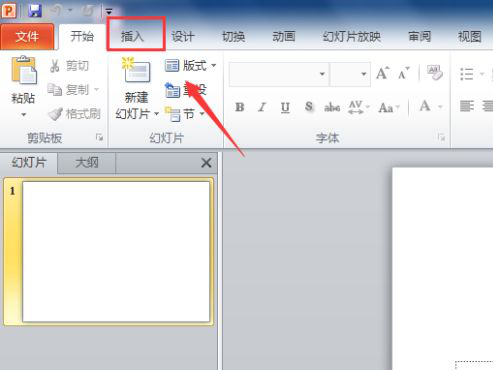Switch to the 开始 (Home) tab
This screenshot has height=370, width=493.
pos(82,36)
